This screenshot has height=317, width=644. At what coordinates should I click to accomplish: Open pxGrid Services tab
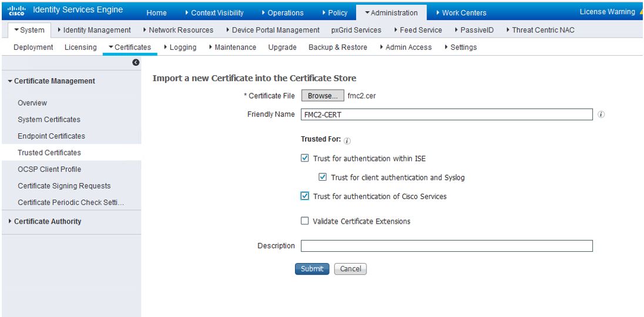pos(356,30)
